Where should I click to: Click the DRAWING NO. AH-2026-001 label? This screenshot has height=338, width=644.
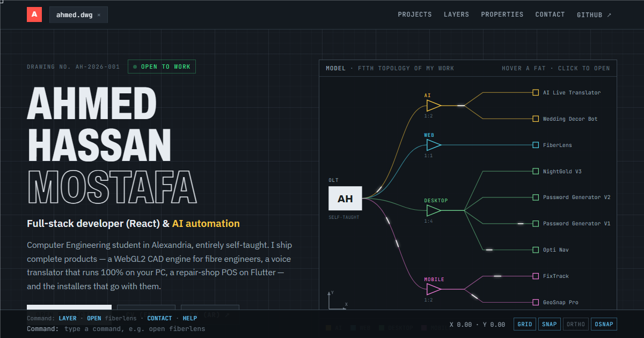74,67
